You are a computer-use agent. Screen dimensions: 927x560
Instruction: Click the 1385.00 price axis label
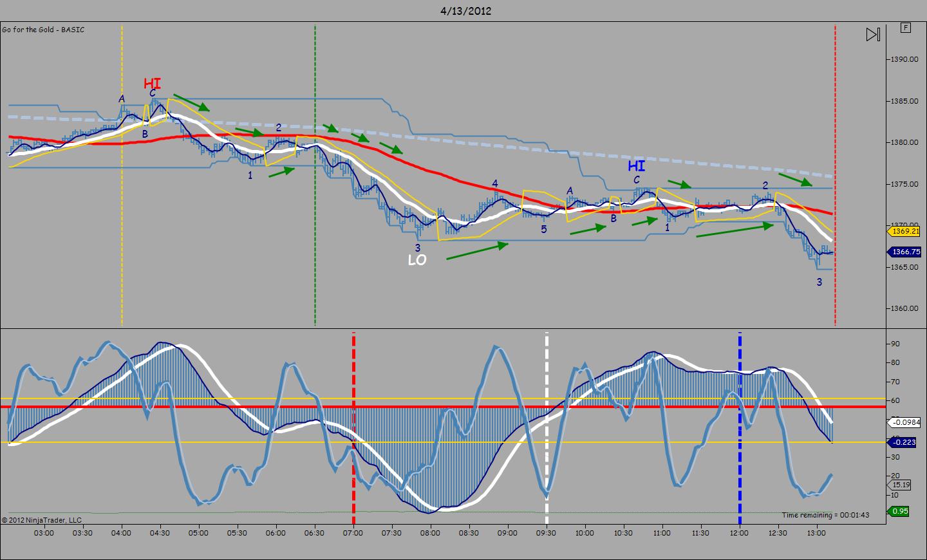click(904, 101)
